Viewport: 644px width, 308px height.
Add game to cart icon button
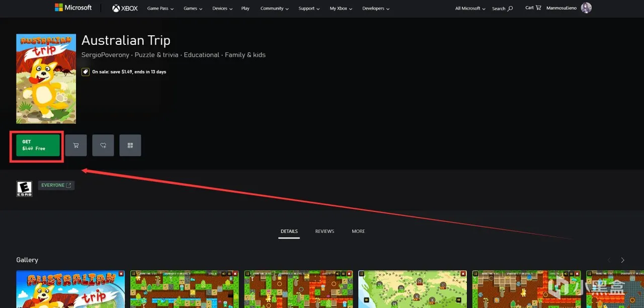pos(76,145)
